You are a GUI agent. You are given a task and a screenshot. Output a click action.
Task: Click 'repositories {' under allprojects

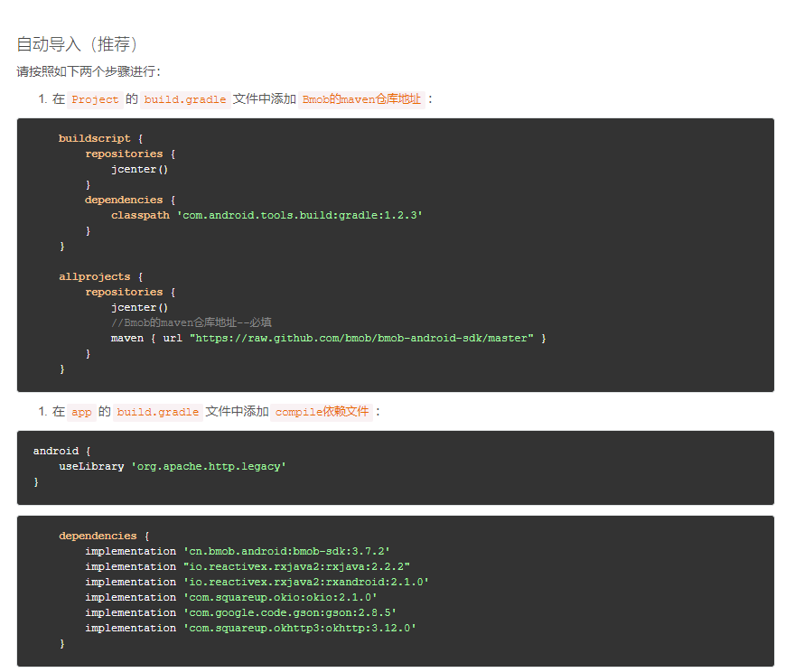click(130, 292)
